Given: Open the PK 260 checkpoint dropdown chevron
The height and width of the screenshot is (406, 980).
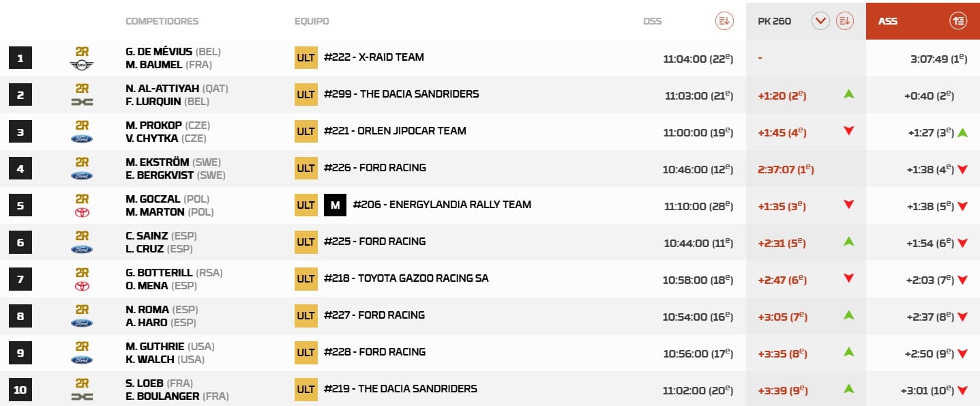Looking at the screenshot, I should pyautogui.click(x=820, y=21).
